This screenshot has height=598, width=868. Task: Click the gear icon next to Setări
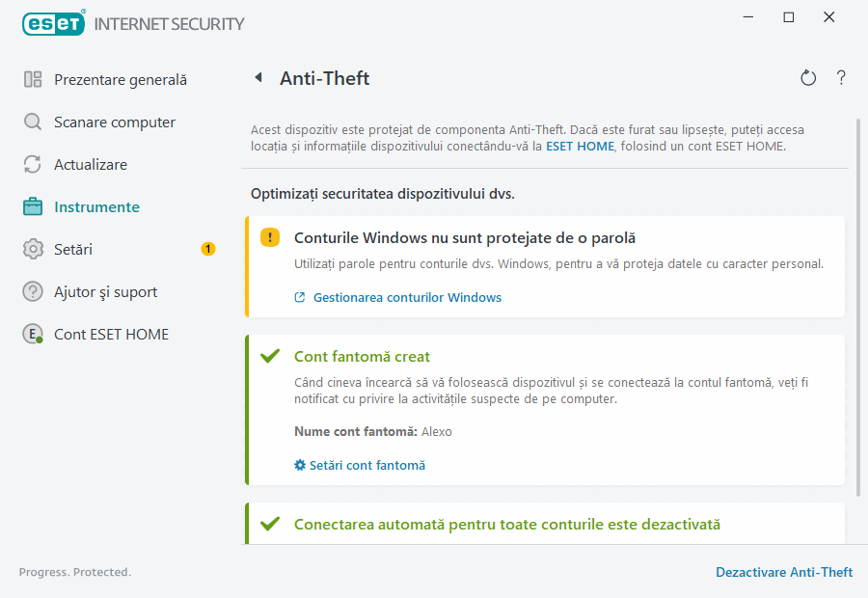pyautogui.click(x=31, y=249)
